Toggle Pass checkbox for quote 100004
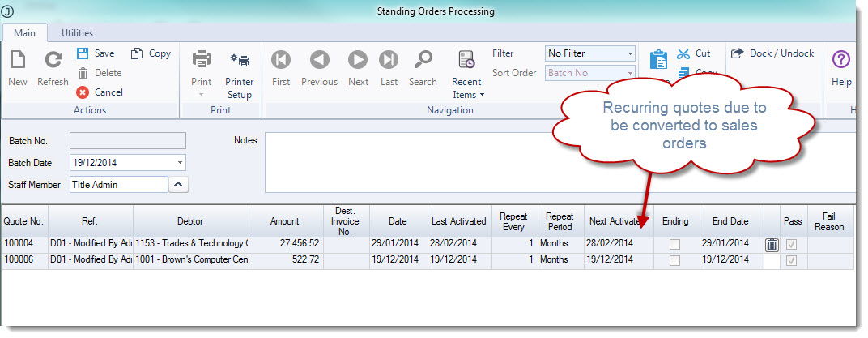868x338 pixels. tap(792, 244)
